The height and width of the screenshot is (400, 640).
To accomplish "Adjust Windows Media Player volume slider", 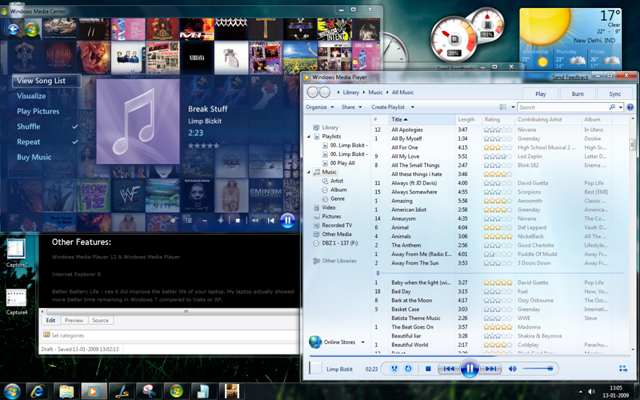I will [x=538, y=369].
